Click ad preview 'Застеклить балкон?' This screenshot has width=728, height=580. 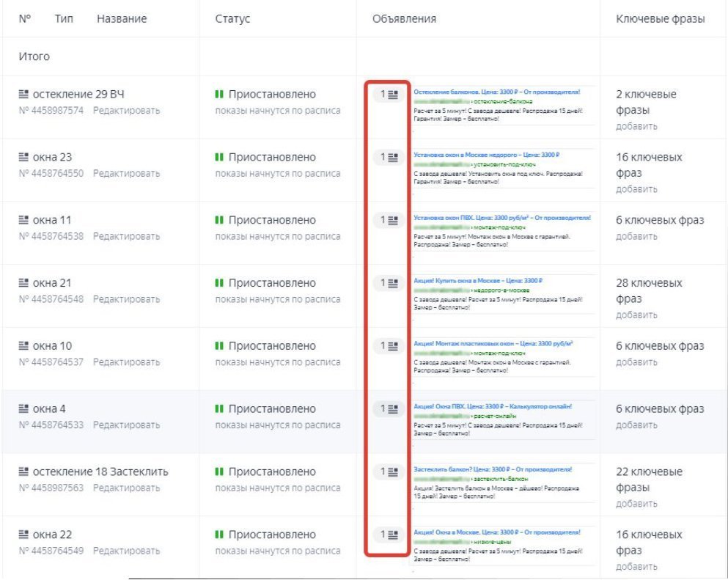(493, 469)
